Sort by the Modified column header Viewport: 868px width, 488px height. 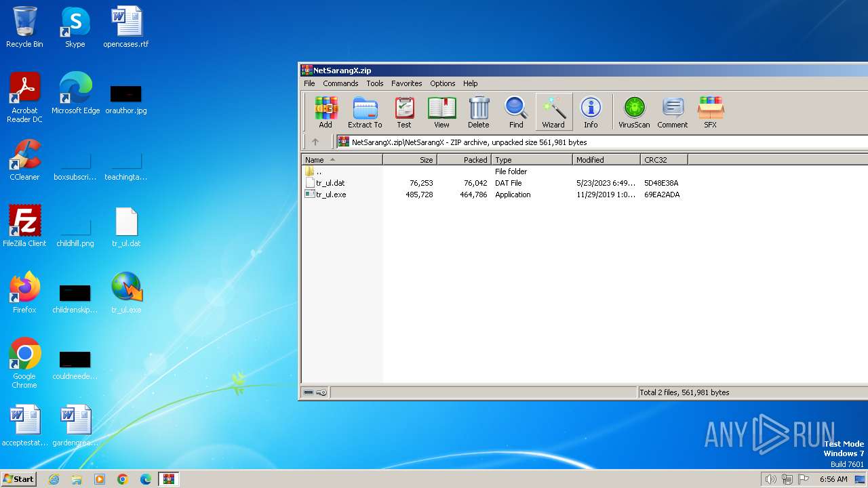(x=607, y=160)
